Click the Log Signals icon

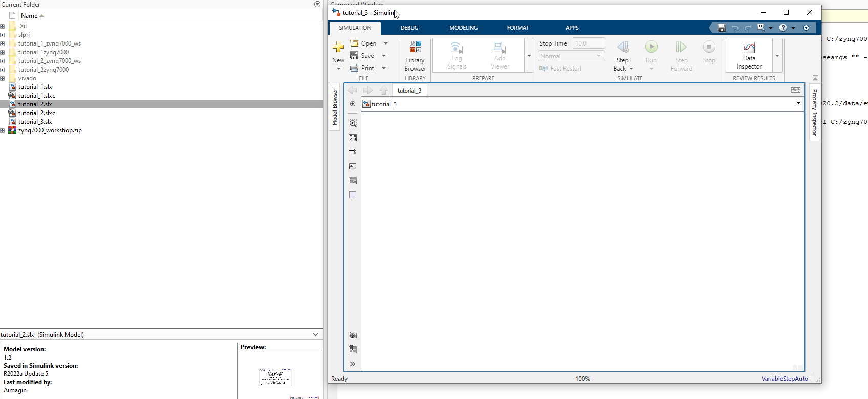click(x=457, y=48)
